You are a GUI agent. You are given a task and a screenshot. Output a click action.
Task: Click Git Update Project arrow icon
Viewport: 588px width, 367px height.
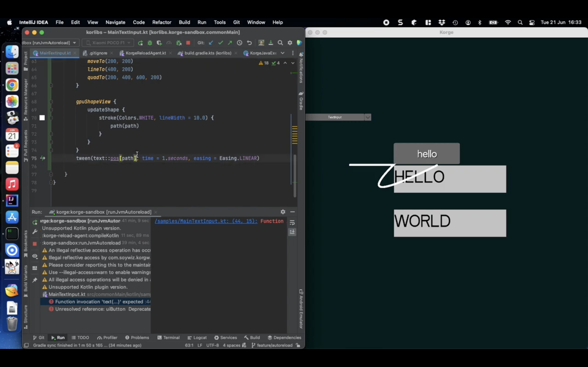[211, 43]
